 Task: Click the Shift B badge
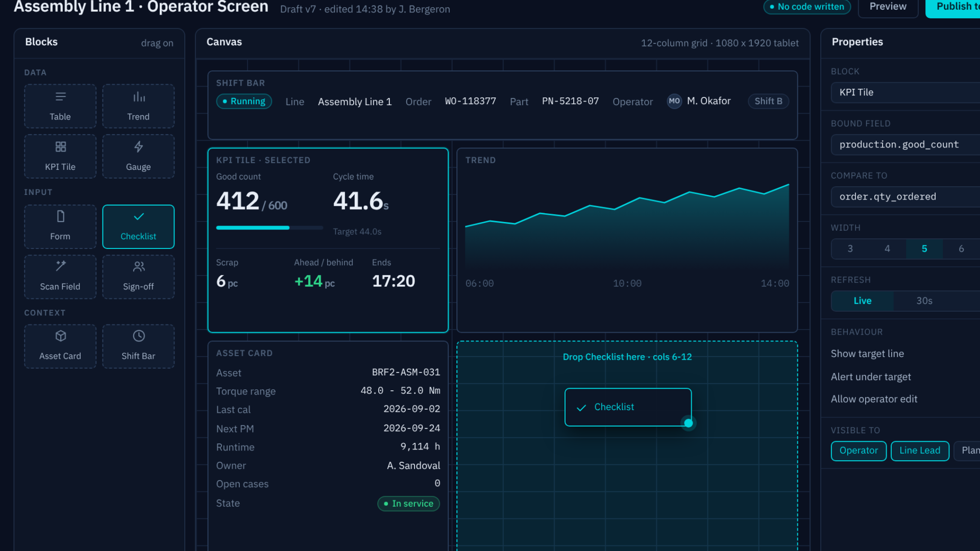[768, 101]
